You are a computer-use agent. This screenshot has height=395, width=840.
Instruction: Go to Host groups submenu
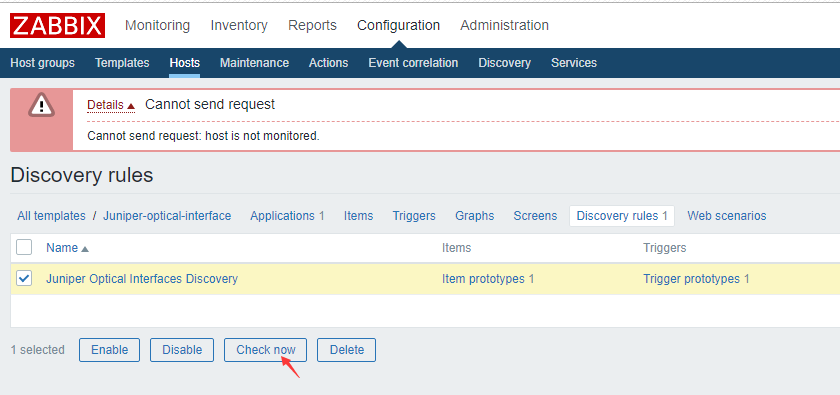tap(43, 63)
